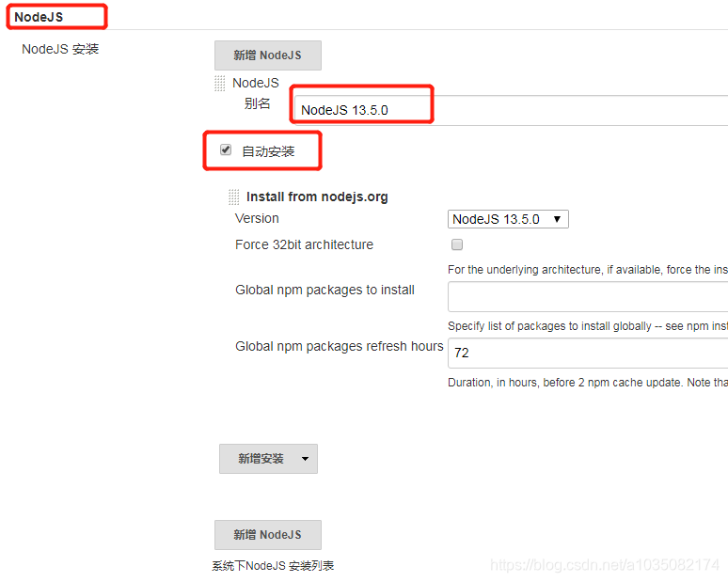
Task: Click the Install from nodejs.org heading
Action: tap(317, 197)
